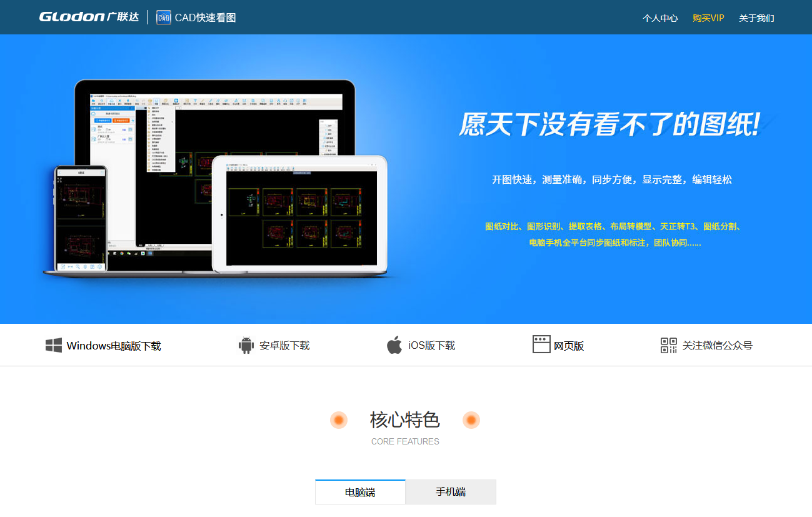Click the browser window icon beside 网页版

[x=540, y=344]
